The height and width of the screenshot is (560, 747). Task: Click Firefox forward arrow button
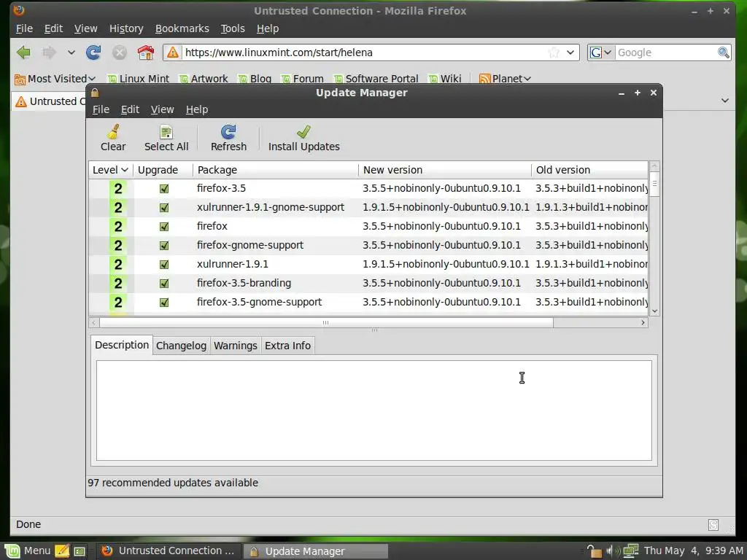click(x=49, y=52)
